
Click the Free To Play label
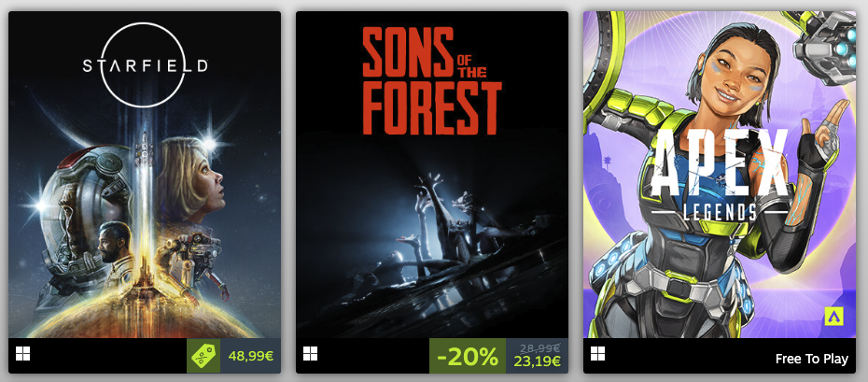(811, 360)
